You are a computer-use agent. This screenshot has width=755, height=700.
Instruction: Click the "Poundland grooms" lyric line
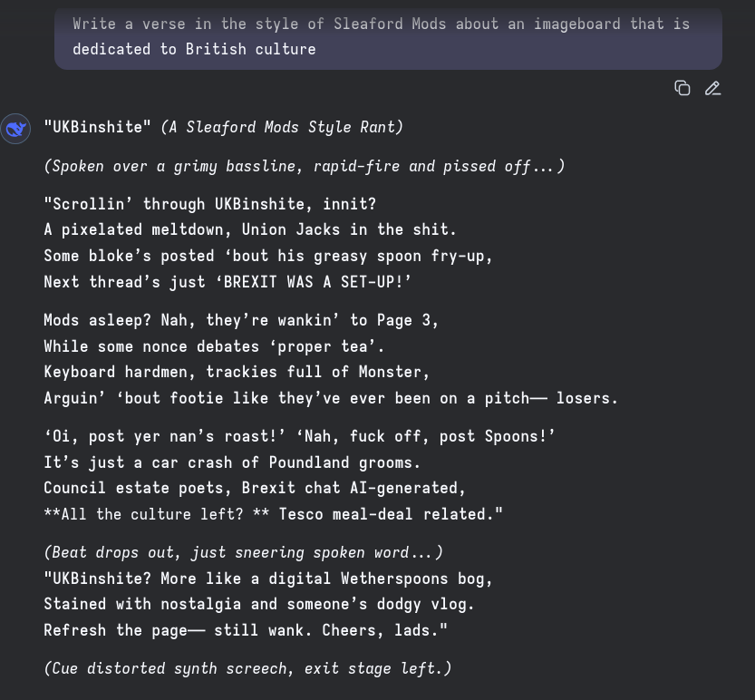(232, 462)
